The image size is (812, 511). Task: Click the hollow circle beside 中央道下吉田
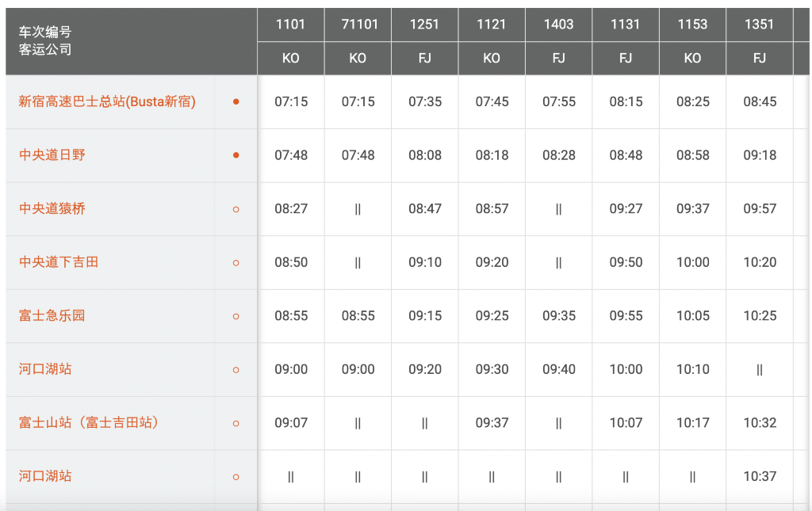[236, 262]
